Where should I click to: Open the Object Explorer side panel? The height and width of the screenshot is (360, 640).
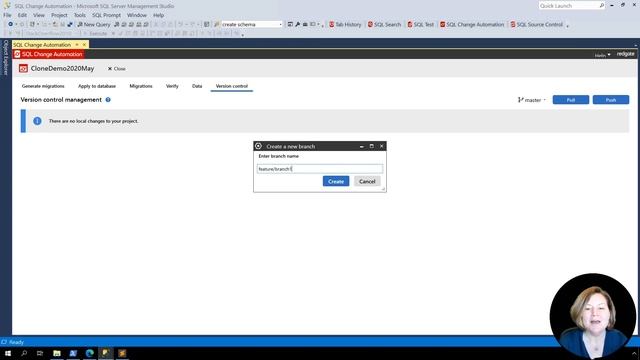click(x=6, y=58)
